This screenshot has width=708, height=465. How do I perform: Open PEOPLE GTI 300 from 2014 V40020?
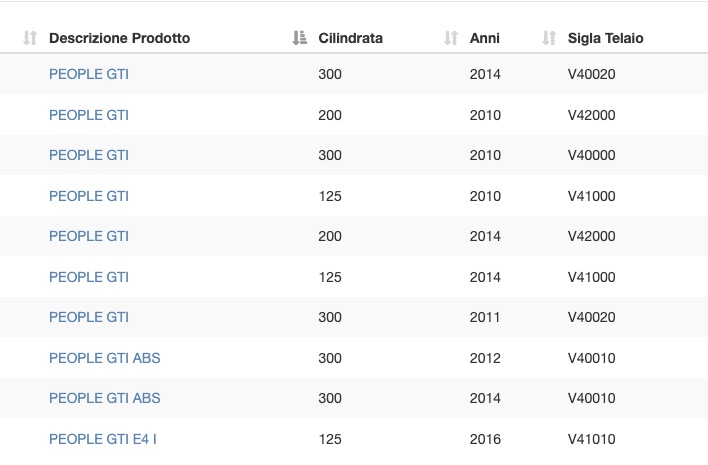88,74
